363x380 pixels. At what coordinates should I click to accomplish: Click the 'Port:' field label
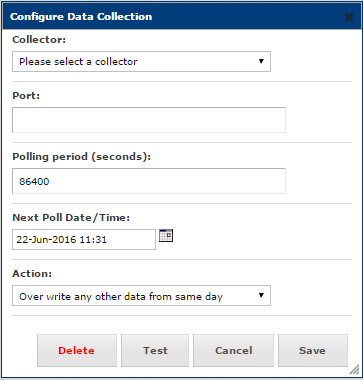[26, 96]
